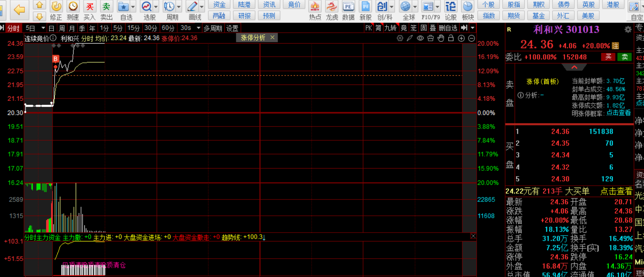Viewport: 644px width, 277px height.
Task: Toggle the eye visibility icon on chart
Action: tap(420, 38)
